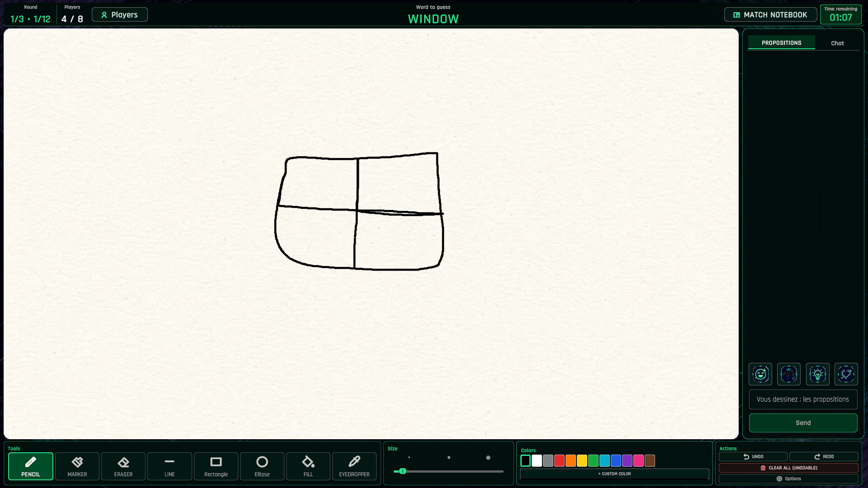
Task: Select the green color swatch
Action: click(593, 461)
